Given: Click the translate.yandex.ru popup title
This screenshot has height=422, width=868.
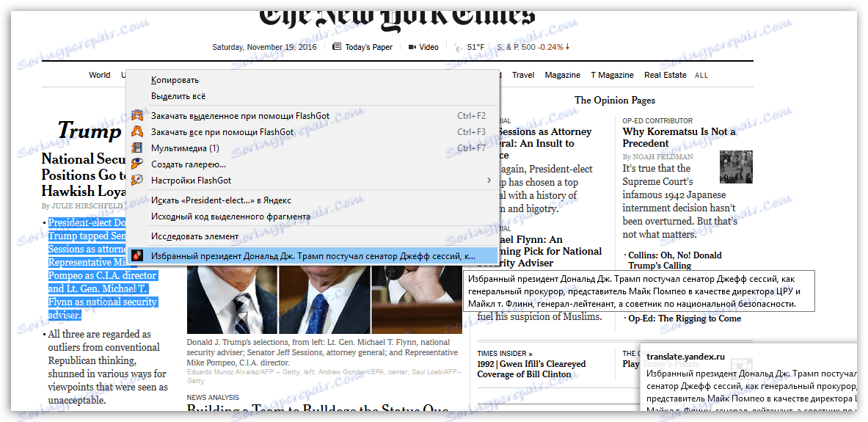Looking at the screenshot, I should 685,357.
